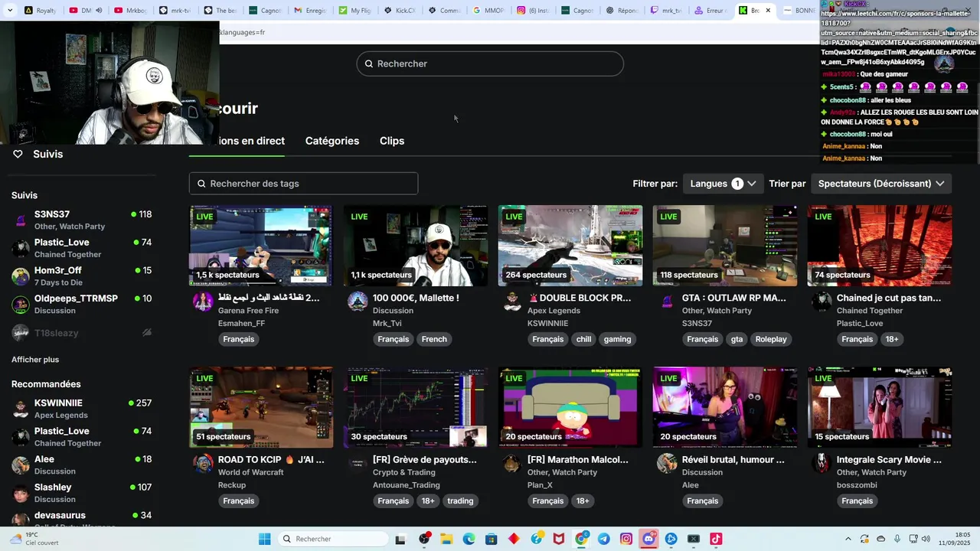Click bosszombi channel avatar
The width and height of the screenshot is (980, 551).
pyautogui.click(x=822, y=463)
